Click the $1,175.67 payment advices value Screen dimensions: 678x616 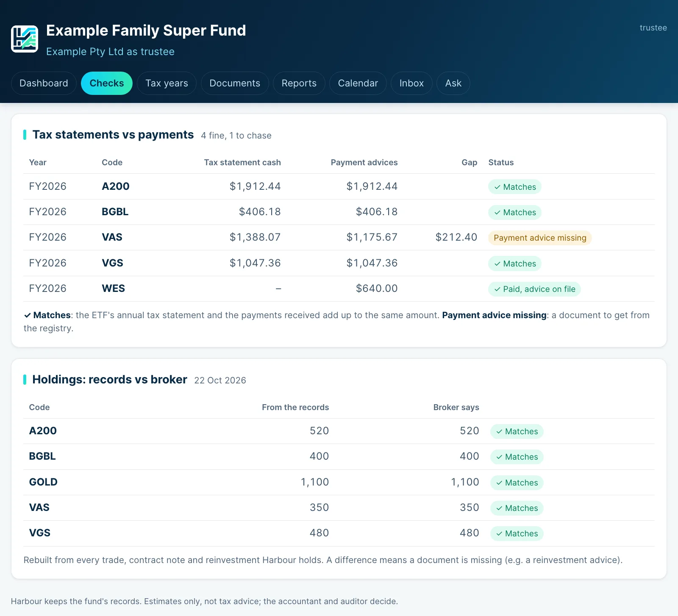(372, 237)
